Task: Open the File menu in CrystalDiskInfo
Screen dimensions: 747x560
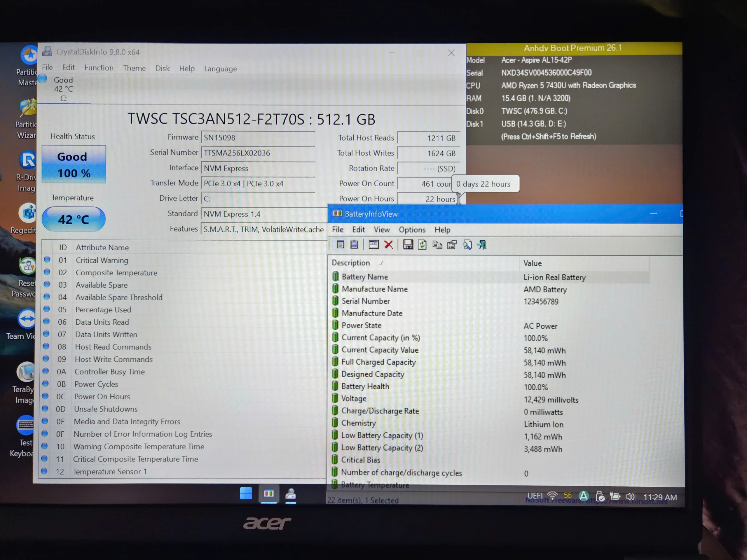Action: tap(47, 67)
